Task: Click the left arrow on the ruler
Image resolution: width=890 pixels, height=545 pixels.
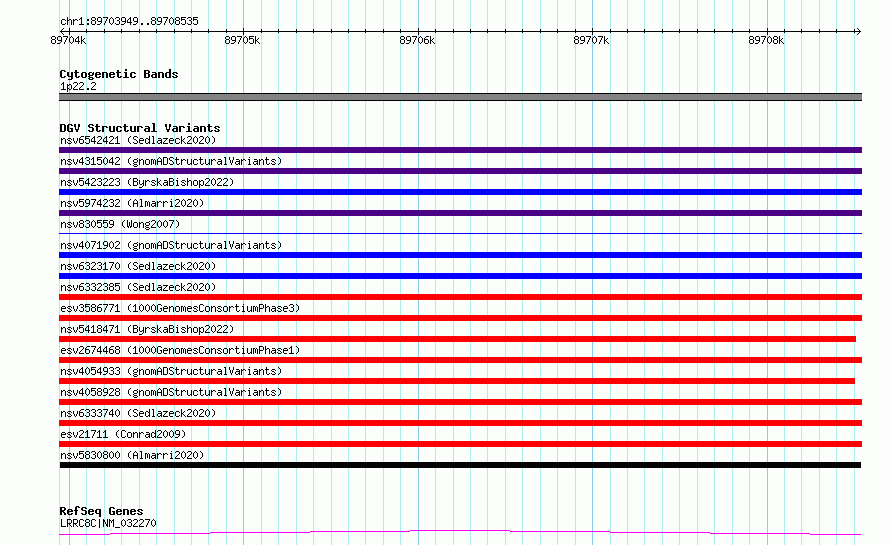Action: point(62,31)
